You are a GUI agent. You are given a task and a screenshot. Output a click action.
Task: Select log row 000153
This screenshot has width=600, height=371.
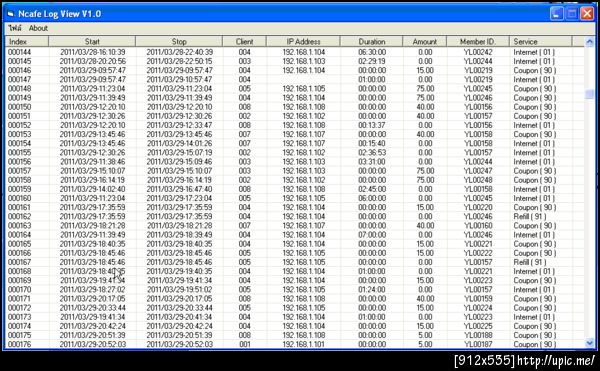(x=295, y=134)
